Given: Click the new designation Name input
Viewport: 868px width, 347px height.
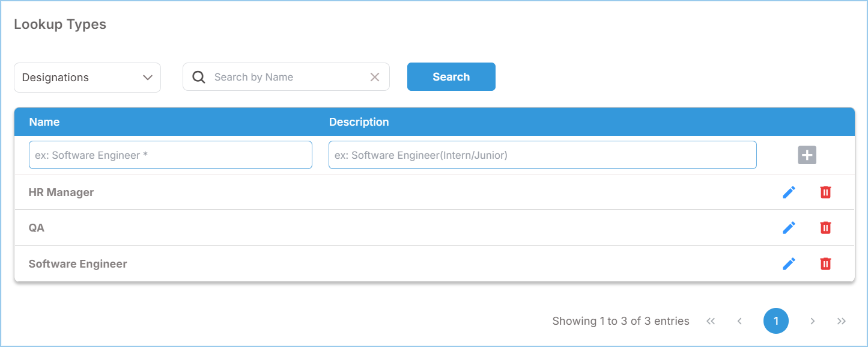Looking at the screenshot, I should [171, 155].
